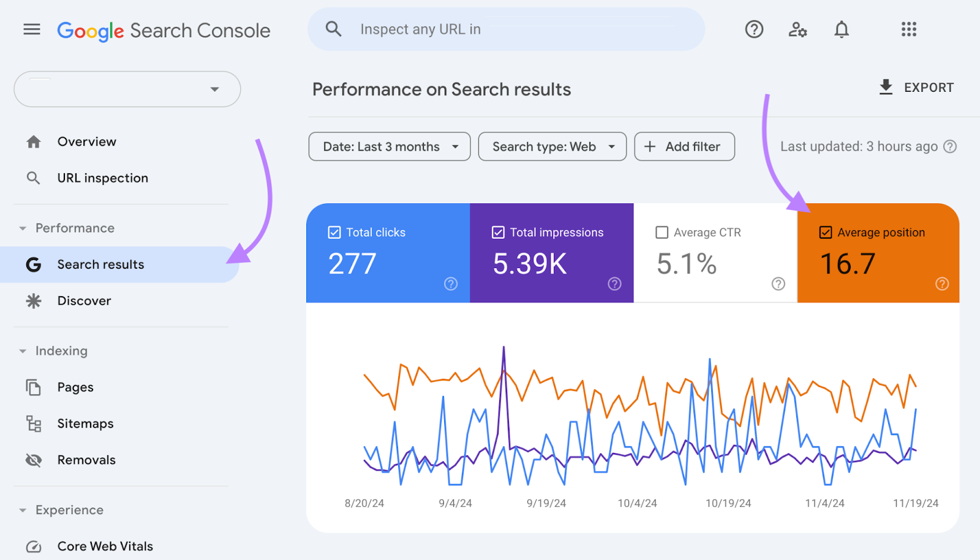Click the notifications bell icon

842,29
